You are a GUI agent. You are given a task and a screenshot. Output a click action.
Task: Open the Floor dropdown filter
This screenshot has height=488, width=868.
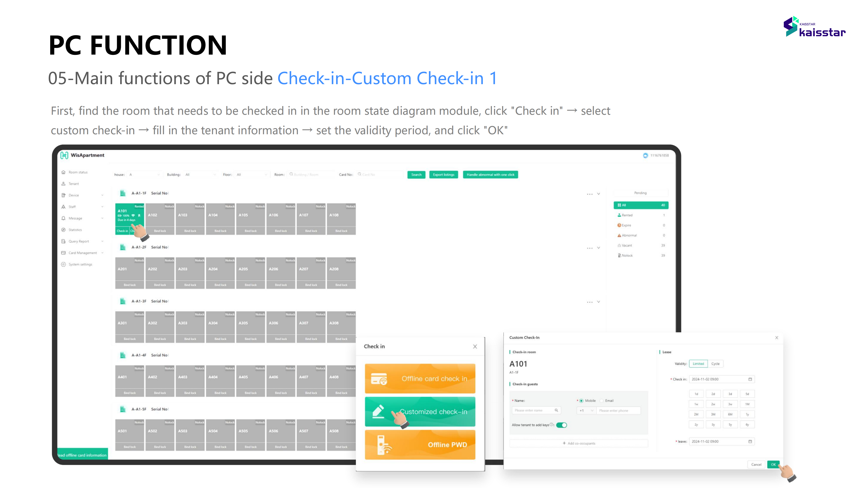point(252,174)
